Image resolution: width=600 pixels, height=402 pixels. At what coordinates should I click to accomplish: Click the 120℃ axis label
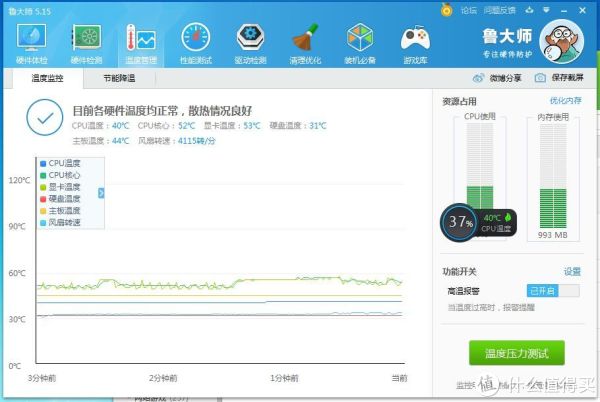click(19, 181)
